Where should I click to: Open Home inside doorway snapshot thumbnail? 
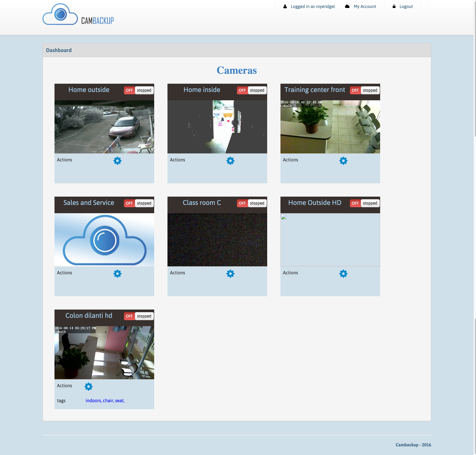(217, 127)
